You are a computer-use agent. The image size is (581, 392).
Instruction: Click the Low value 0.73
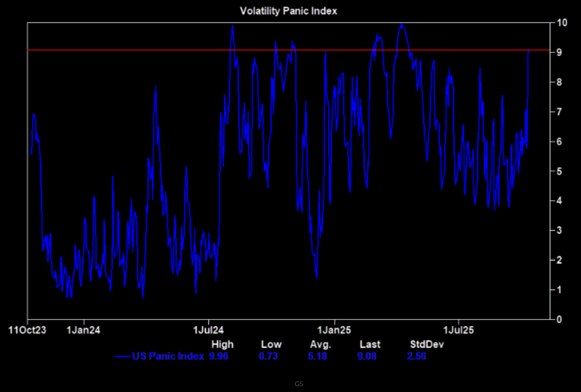tap(268, 356)
